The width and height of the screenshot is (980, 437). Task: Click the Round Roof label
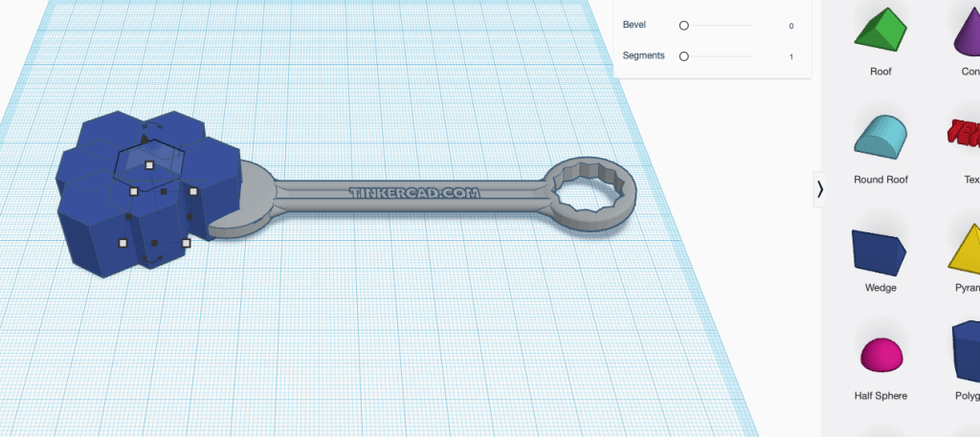coord(880,180)
